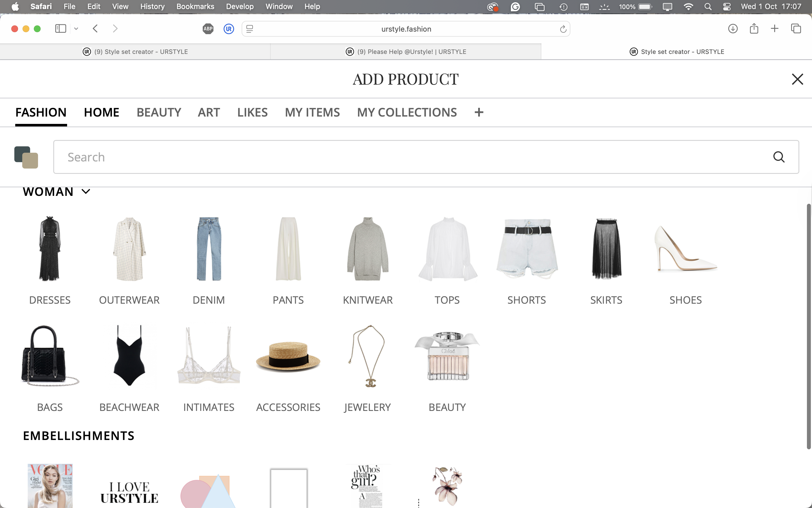Open the Bookmarks menu
Image resolution: width=812 pixels, height=508 pixels.
(195, 6)
